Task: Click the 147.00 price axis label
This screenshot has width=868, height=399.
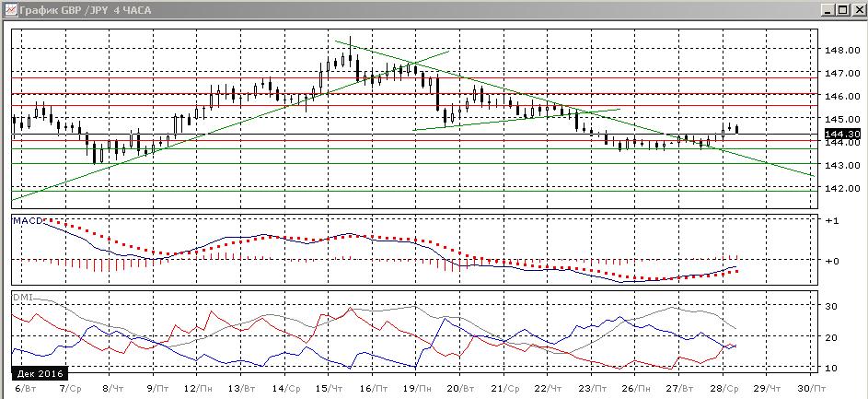Action: pyautogui.click(x=840, y=73)
